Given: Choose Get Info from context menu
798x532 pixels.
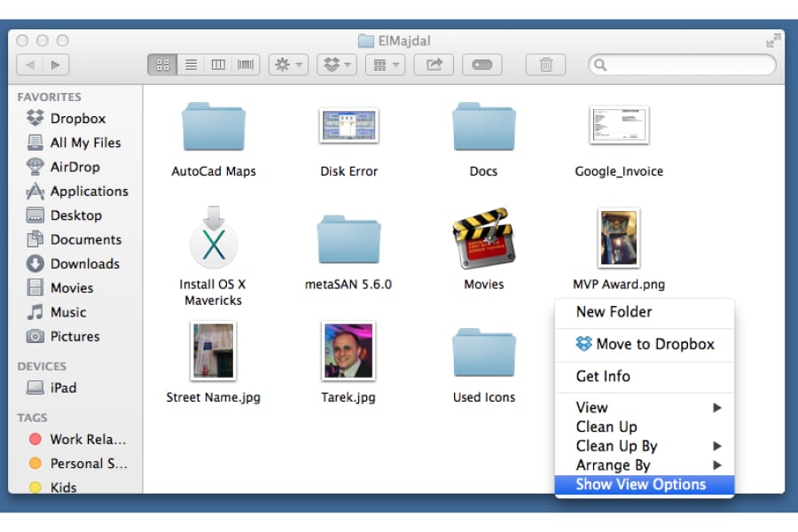Looking at the screenshot, I should (x=645, y=376).
